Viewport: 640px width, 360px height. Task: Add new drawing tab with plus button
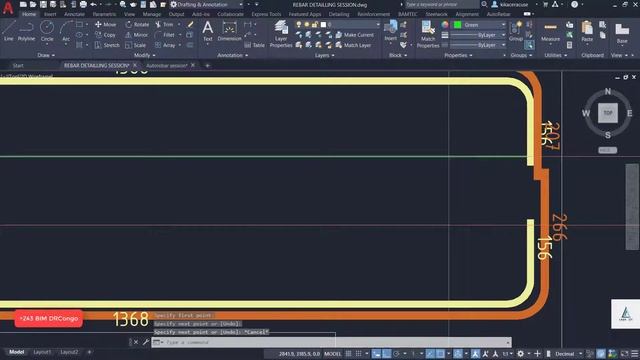207,65
